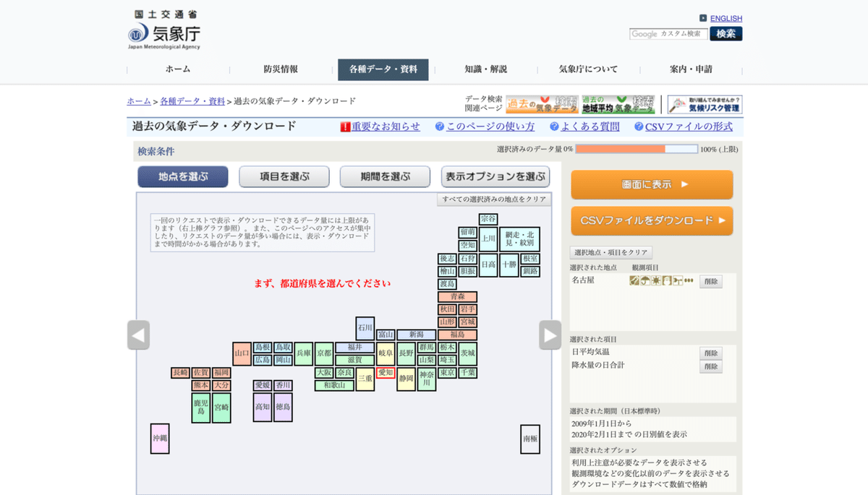Screen dimensions: 868x495
Task: Click the sunshine icon in Nagoya's observation items
Action: click(656, 280)
